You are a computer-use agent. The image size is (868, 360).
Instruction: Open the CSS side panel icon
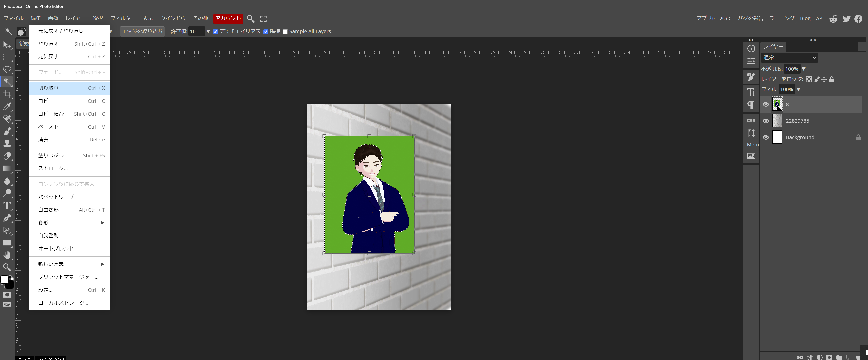tap(751, 120)
